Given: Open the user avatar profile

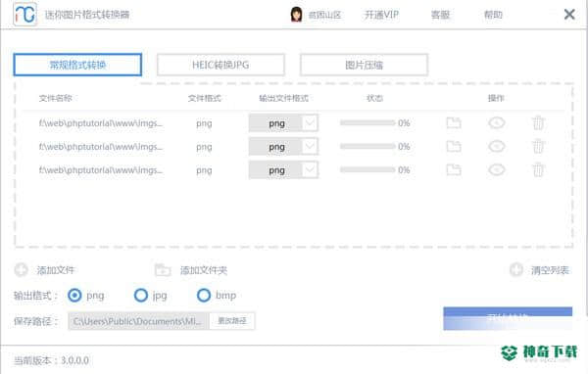Looking at the screenshot, I should point(296,15).
